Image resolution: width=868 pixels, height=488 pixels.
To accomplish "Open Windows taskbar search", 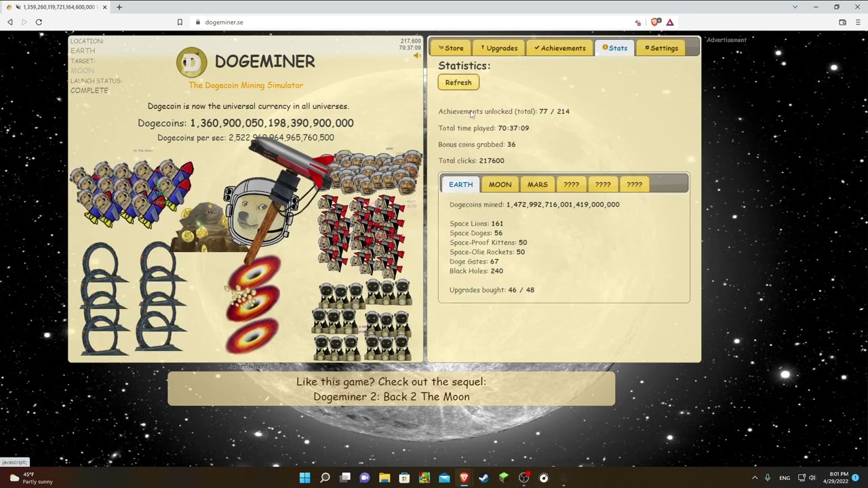I will coord(325,478).
